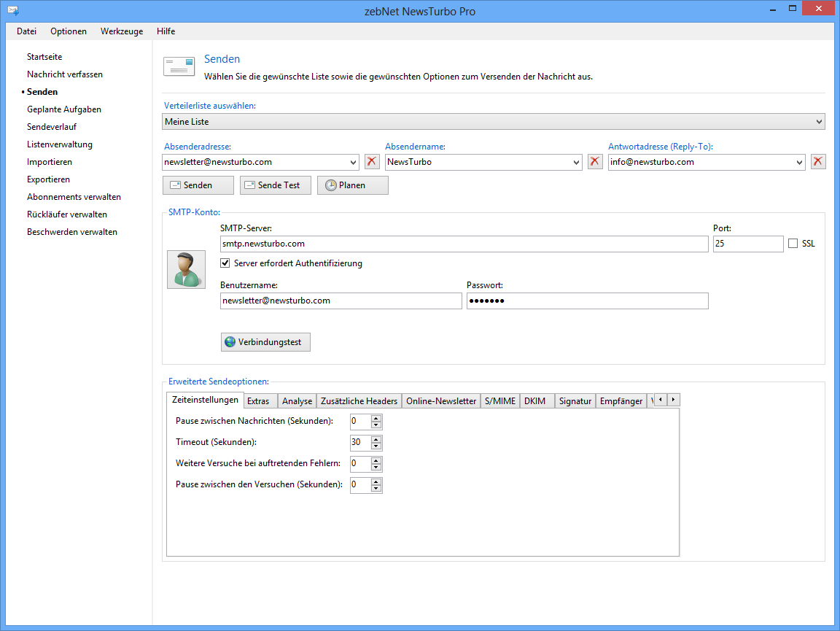Switch to the DKIM tab
The width and height of the screenshot is (840, 631).
click(x=534, y=401)
